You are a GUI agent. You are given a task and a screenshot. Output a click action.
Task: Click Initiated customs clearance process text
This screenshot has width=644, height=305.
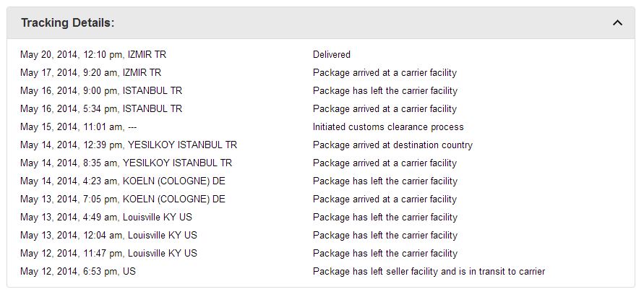[388, 127]
